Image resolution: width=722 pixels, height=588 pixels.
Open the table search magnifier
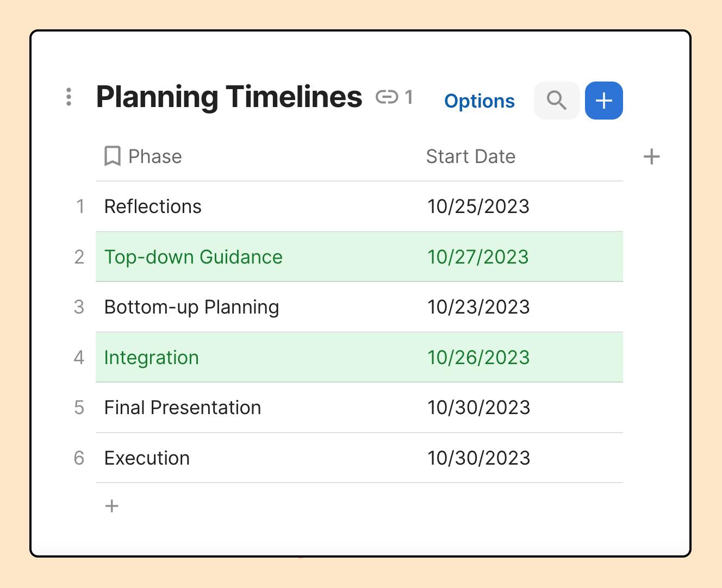556,101
